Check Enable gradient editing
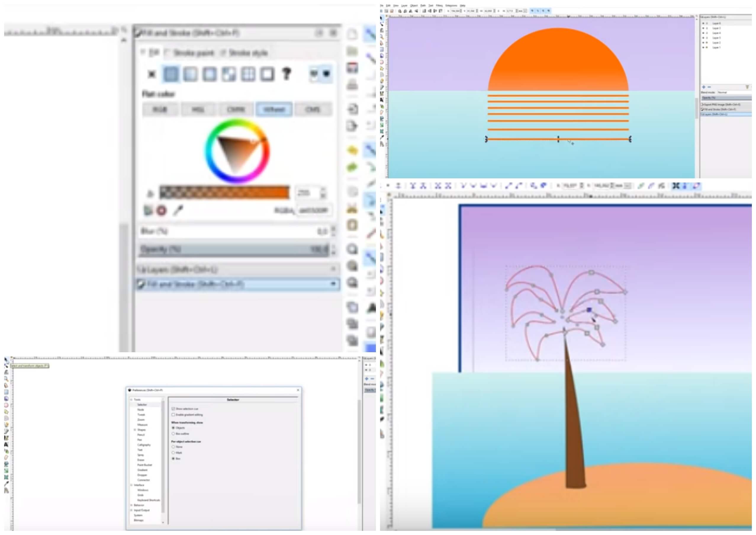 click(x=173, y=414)
